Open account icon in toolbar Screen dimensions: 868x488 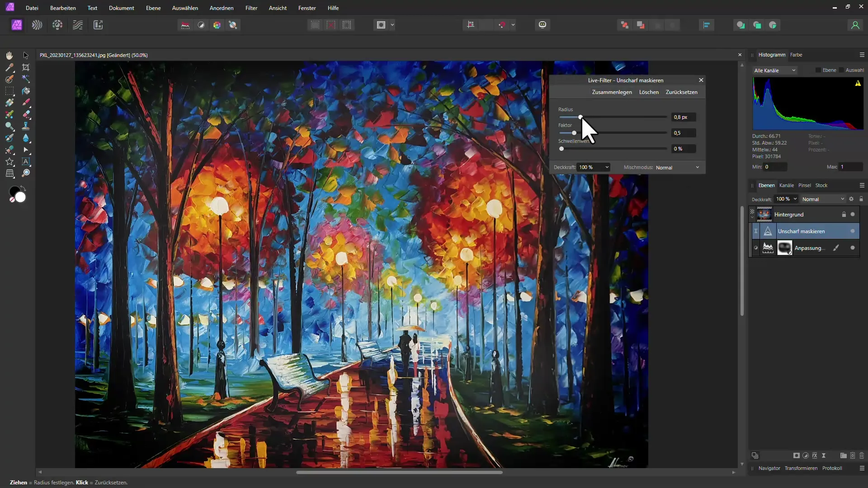pyautogui.click(x=855, y=25)
